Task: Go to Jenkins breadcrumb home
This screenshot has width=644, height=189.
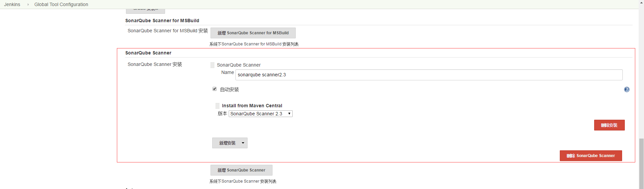Action: (x=12, y=4)
